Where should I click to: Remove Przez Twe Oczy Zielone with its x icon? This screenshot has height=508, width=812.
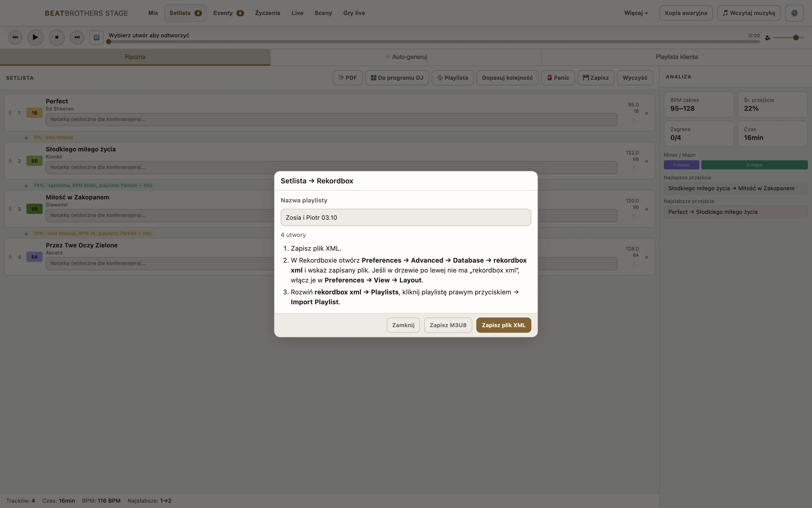646,257
